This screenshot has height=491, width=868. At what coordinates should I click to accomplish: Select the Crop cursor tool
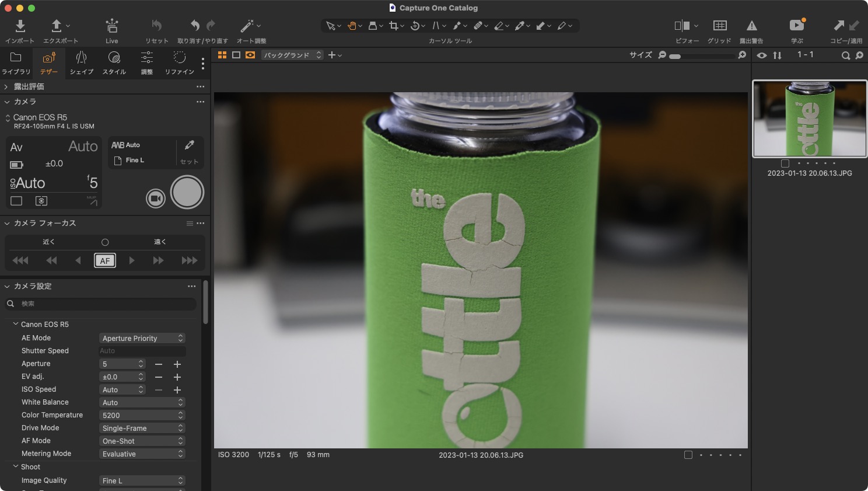pos(394,26)
